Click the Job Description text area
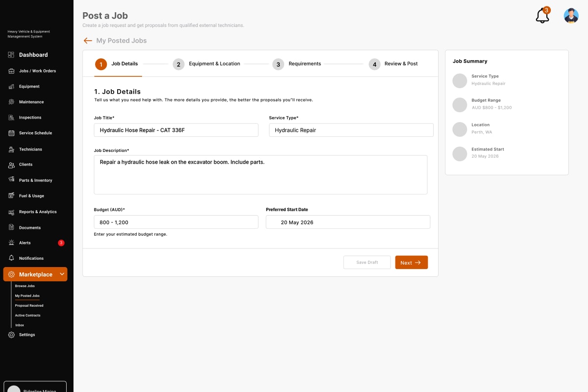The height and width of the screenshot is (392, 588). [x=261, y=175]
